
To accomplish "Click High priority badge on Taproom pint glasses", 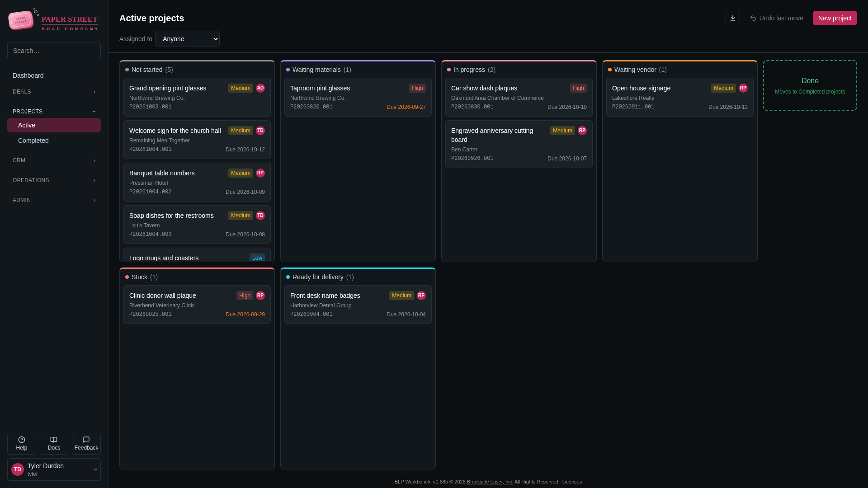I will click(417, 88).
